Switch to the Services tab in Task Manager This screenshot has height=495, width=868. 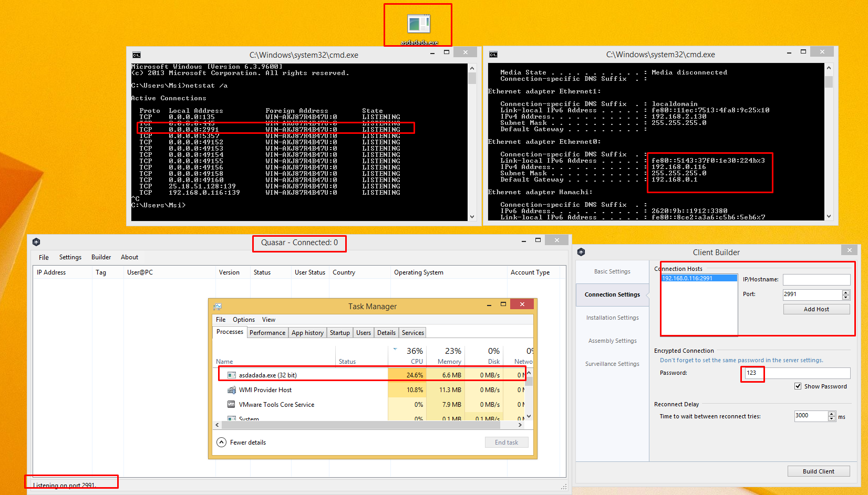[x=412, y=333]
